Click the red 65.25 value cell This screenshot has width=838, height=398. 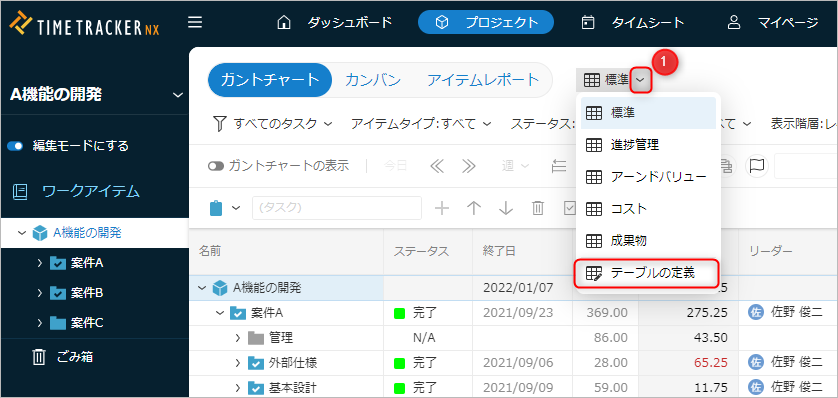(689, 363)
